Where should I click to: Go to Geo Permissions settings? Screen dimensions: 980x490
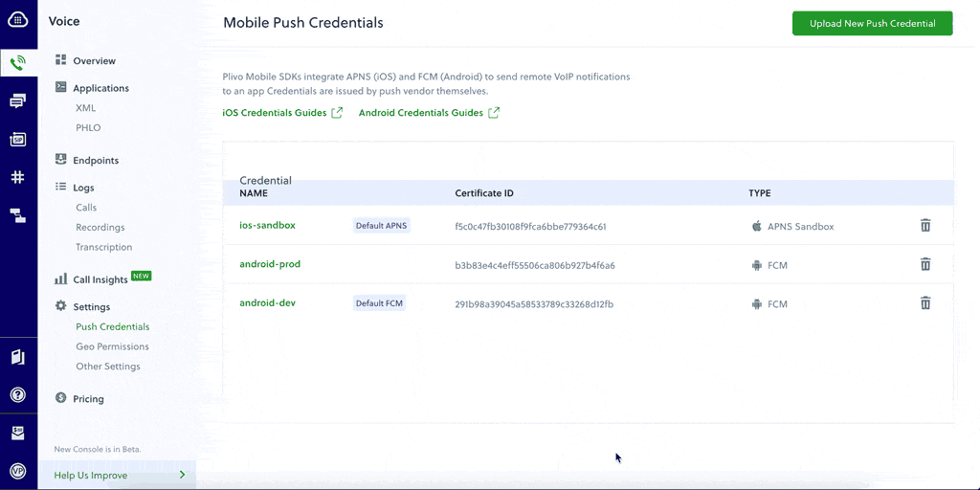[x=113, y=346]
